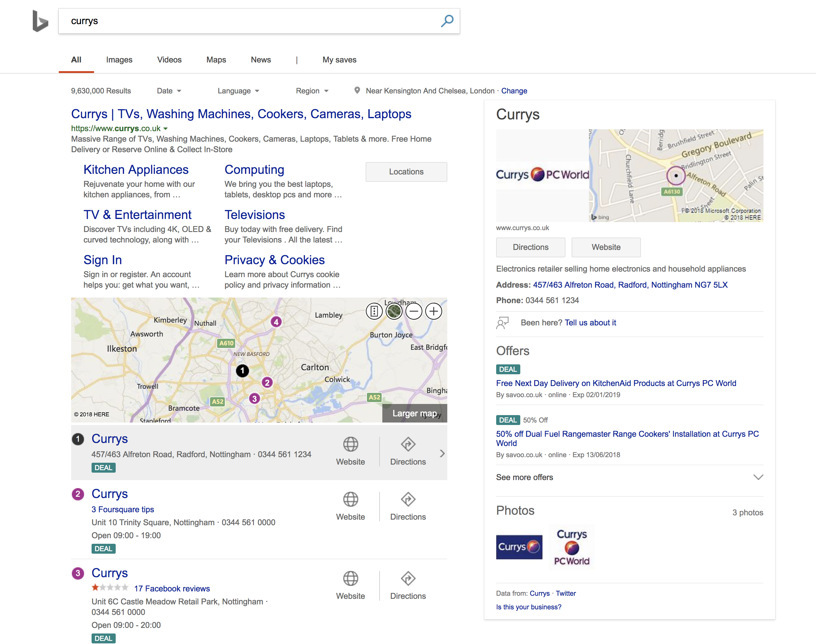
Task: Click Directions button in Currys info panel
Action: pos(530,247)
